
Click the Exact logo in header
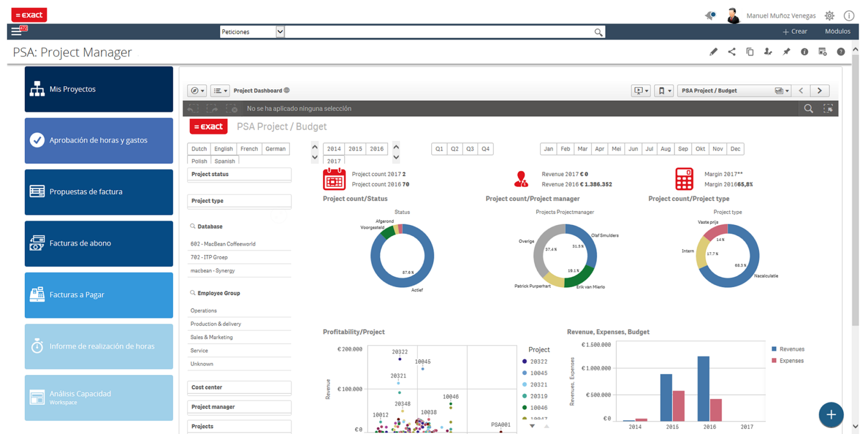(x=29, y=15)
